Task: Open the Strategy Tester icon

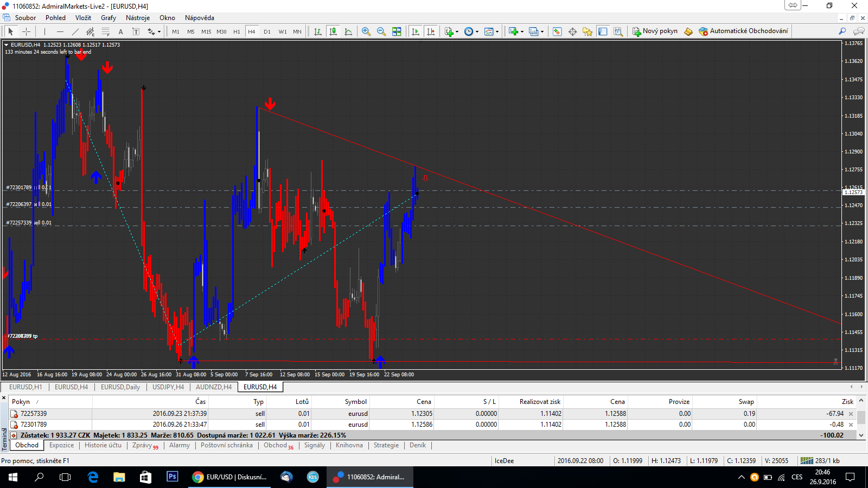Action: click(x=618, y=31)
